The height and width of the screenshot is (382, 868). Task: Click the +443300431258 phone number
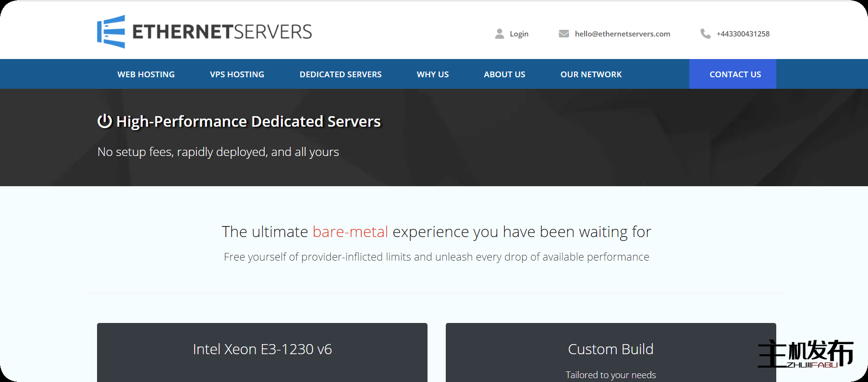[x=743, y=34]
